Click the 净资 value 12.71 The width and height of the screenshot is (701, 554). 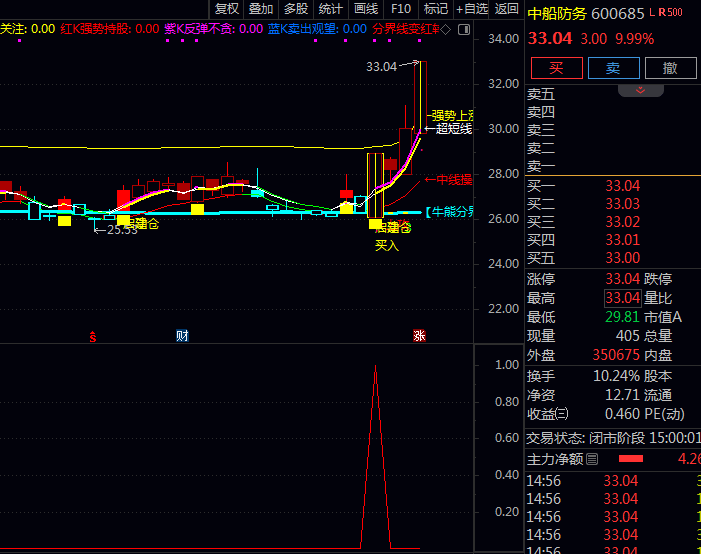622,395
